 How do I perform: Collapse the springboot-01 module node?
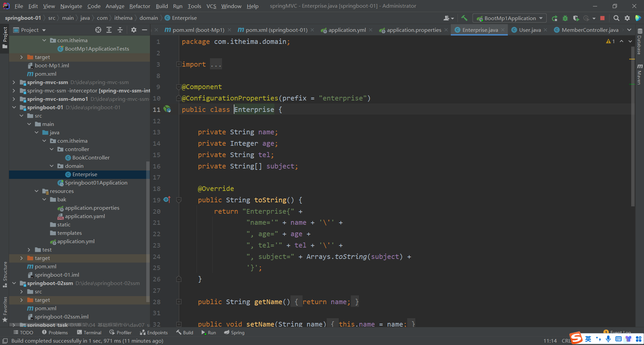[14, 107]
